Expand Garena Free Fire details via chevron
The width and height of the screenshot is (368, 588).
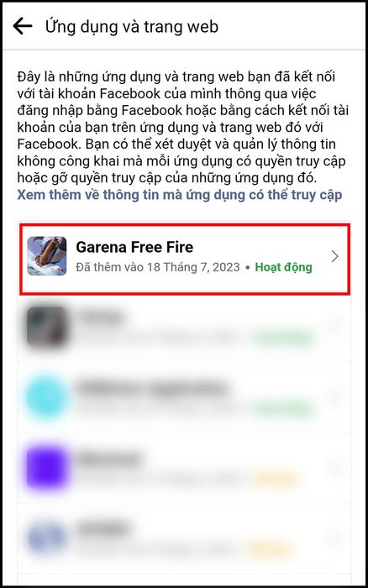(x=334, y=256)
